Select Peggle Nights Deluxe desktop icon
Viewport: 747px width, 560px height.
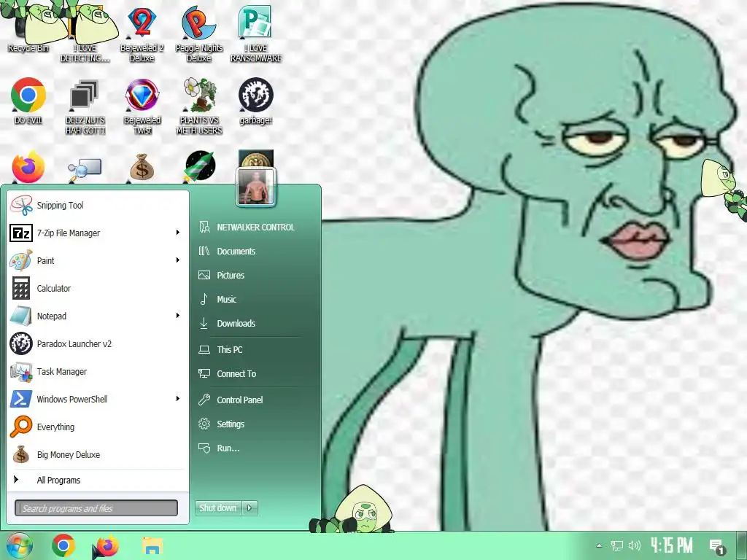pos(198,34)
